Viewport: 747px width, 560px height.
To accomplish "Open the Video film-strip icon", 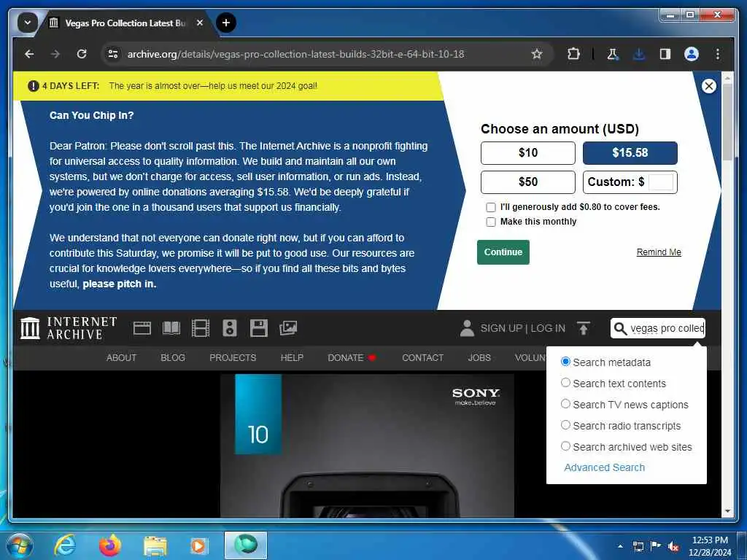I will tap(201, 328).
